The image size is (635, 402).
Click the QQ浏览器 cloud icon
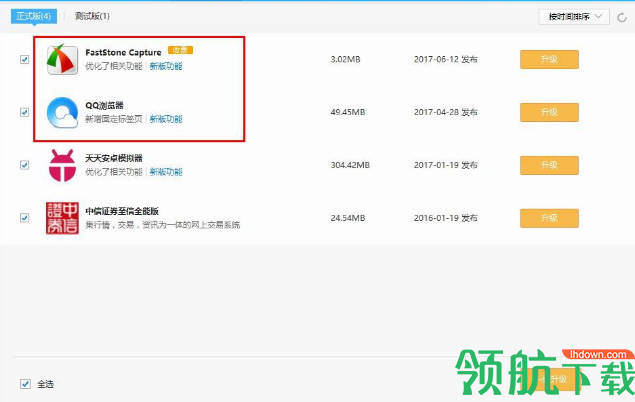[x=62, y=113]
